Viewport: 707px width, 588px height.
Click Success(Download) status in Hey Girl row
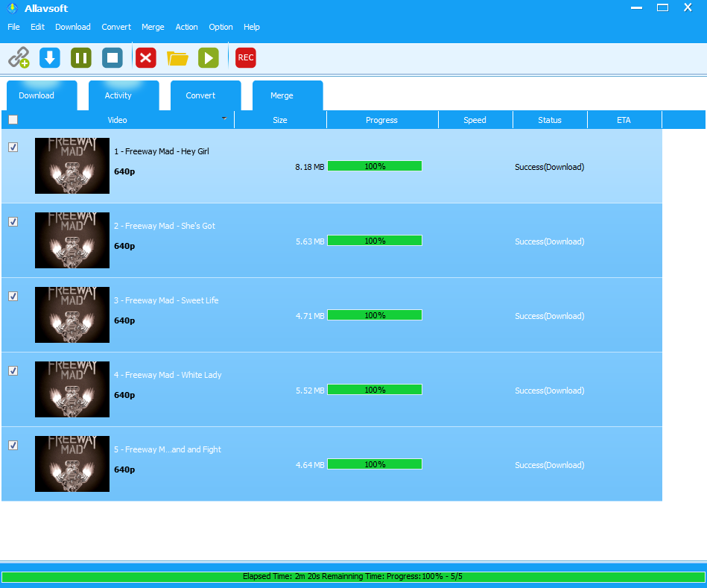pyautogui.click(x=550, y=167)
